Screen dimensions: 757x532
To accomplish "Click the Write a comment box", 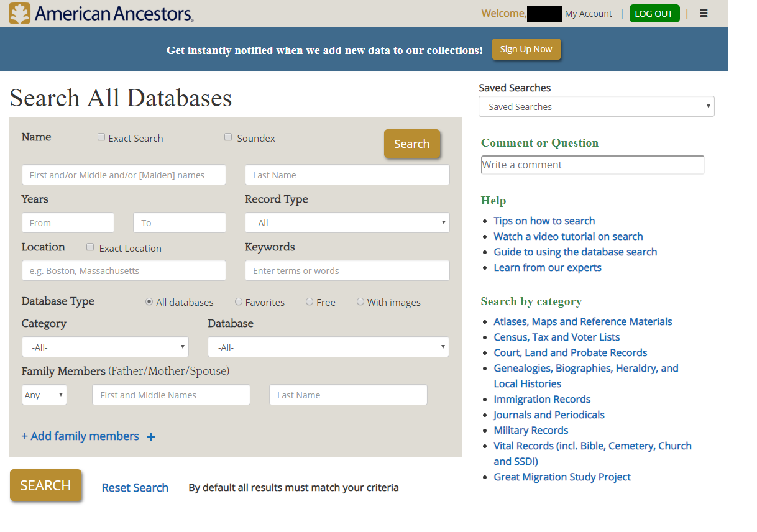I will click(592, 165).
